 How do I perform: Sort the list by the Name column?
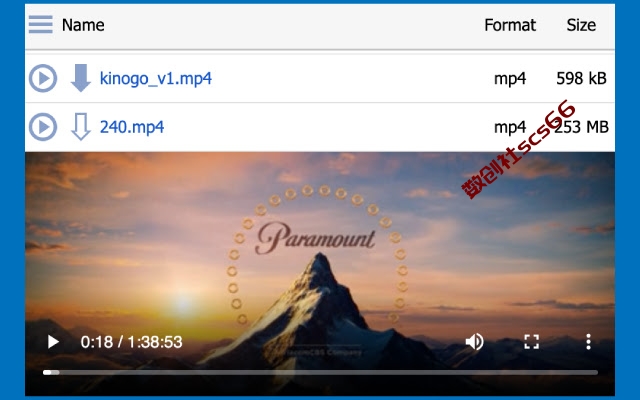83,25
